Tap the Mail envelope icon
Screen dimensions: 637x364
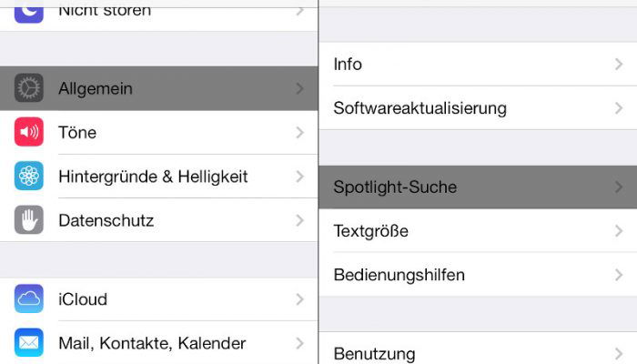click(x=29, y=342)
